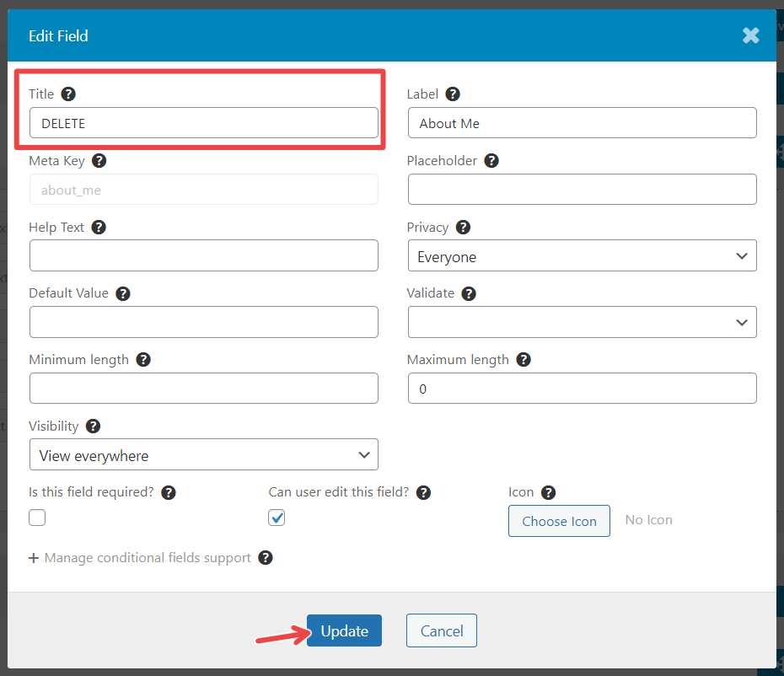This screenshot has height=676, width=784.
Task: Open the Maximum length help icon
Action: pos(523,359)
